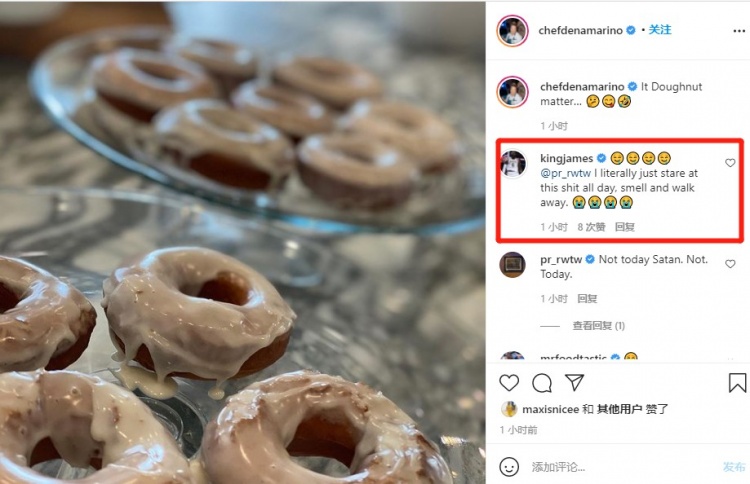The image size is (750, 484).
Task: Click the pr_rwtw profile picture
Action: (x=512, y=265)
